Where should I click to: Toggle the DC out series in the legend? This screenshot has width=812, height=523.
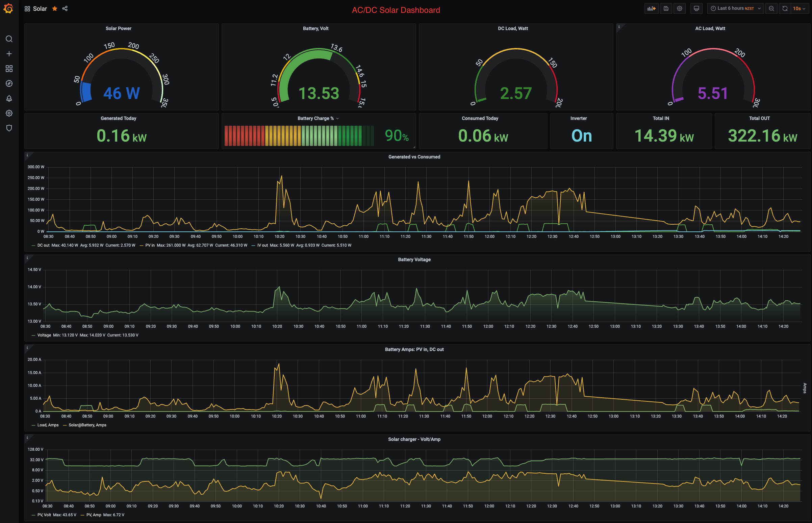pyautogui.click(x=43, y=245)
